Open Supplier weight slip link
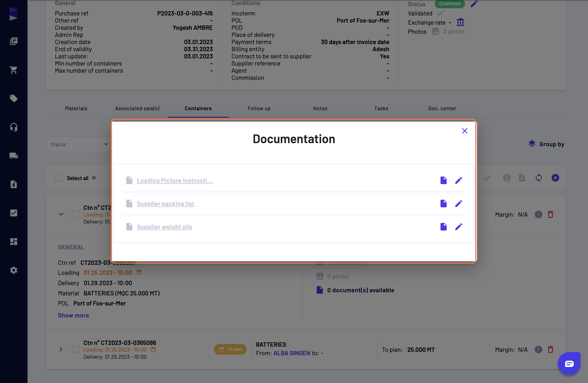588x383 pixels. pos(164,227)
